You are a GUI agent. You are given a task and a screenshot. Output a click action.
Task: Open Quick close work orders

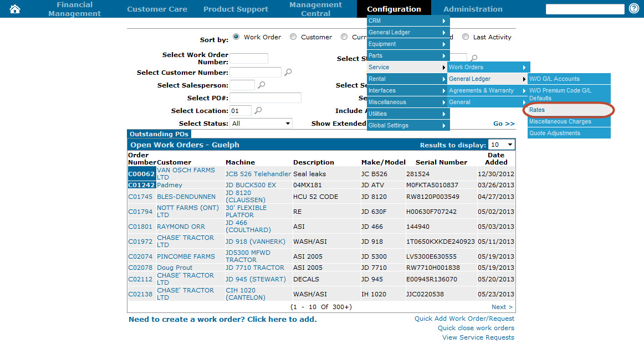tap(476, 328)
